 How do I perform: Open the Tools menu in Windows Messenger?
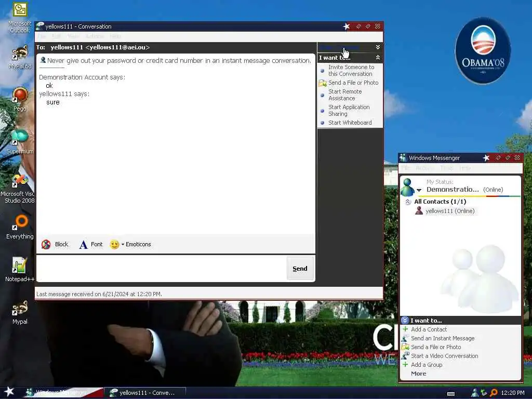point(446,168)
